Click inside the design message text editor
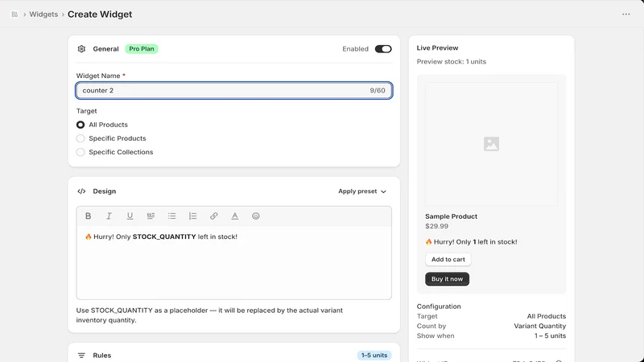Viewport: 644px width, 362px height. coord(234,263)
